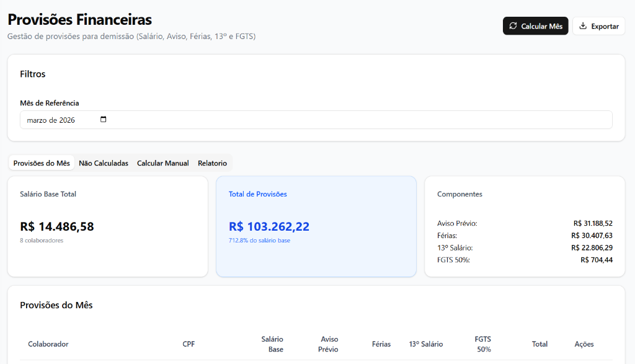
Task: Click the FGTS 50% value R$ 704,44
Action: tap(597, 260)
